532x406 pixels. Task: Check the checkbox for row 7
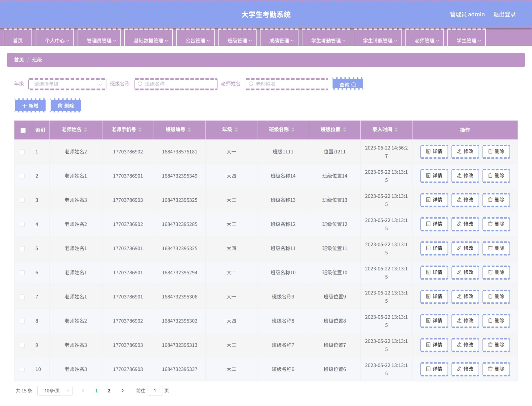22,297
